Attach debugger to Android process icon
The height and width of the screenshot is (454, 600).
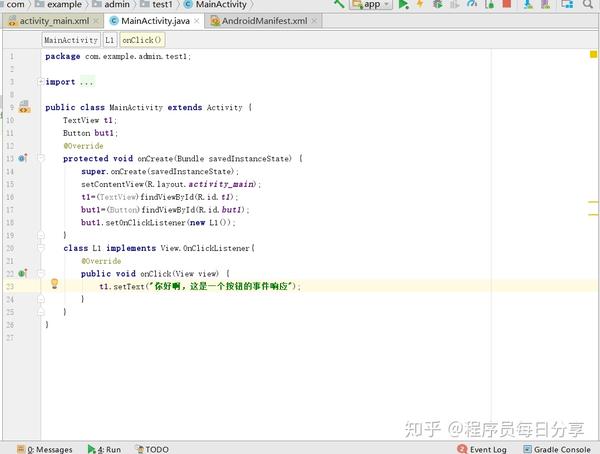[489, 4]
